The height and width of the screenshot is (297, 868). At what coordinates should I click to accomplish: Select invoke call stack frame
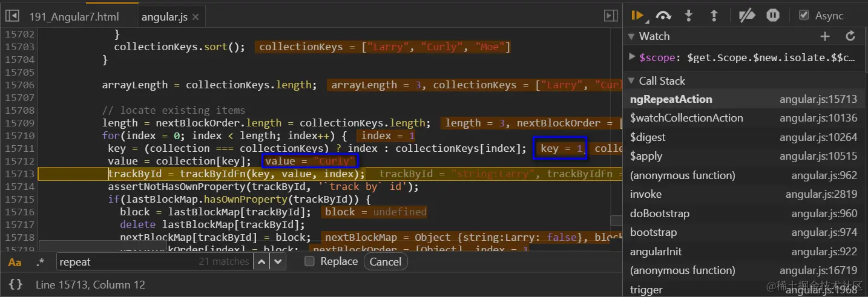[745, 194]
